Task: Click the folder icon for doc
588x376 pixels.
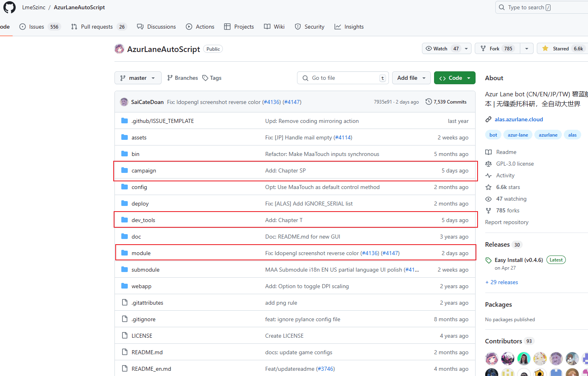Action: (125, 237)
